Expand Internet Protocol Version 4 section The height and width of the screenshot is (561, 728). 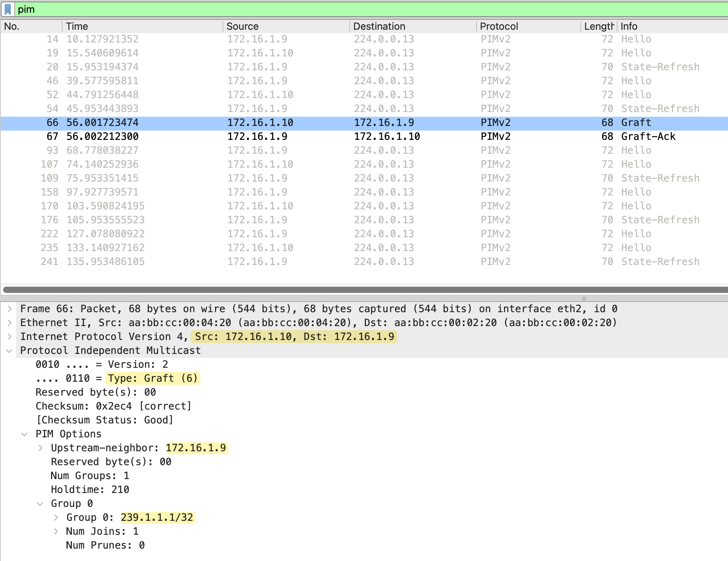point(10,337)
